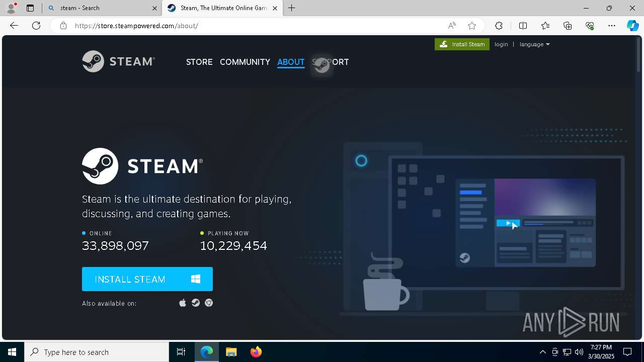Viewport: 644px width, 362px height.
Task: Close the steam - Search tab
Action: [x=154, y=8]
